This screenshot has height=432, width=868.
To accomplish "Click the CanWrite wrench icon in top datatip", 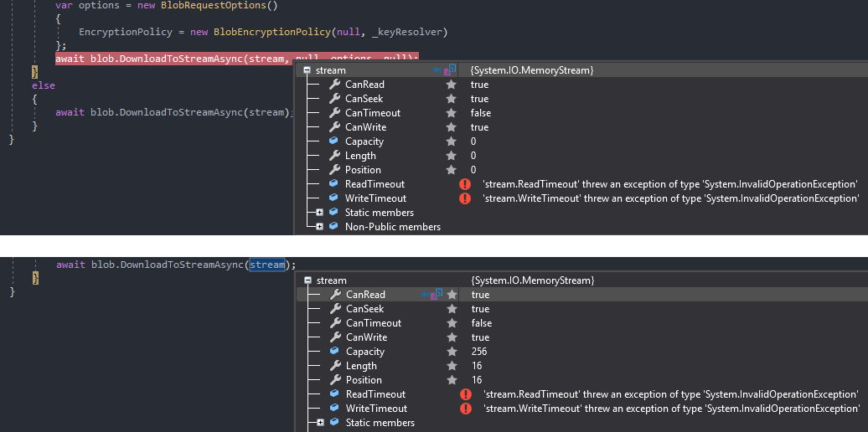I will click(x=334, y=127).
